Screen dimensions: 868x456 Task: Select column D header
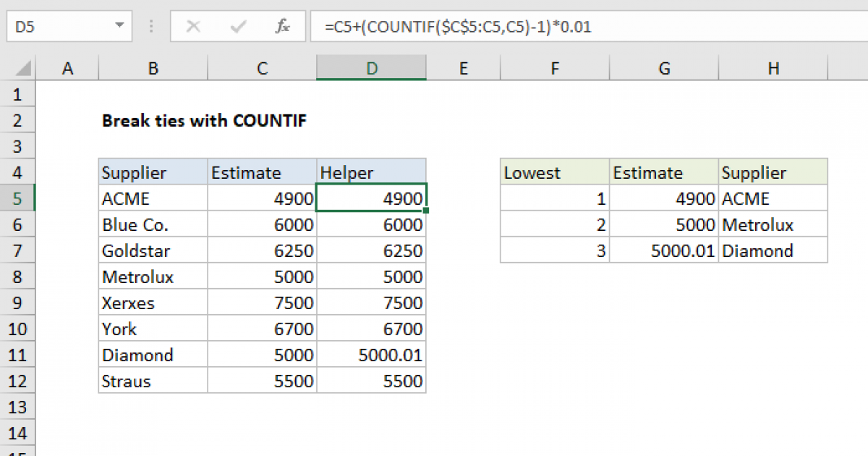pyautogui.click(x=371, y=69)
